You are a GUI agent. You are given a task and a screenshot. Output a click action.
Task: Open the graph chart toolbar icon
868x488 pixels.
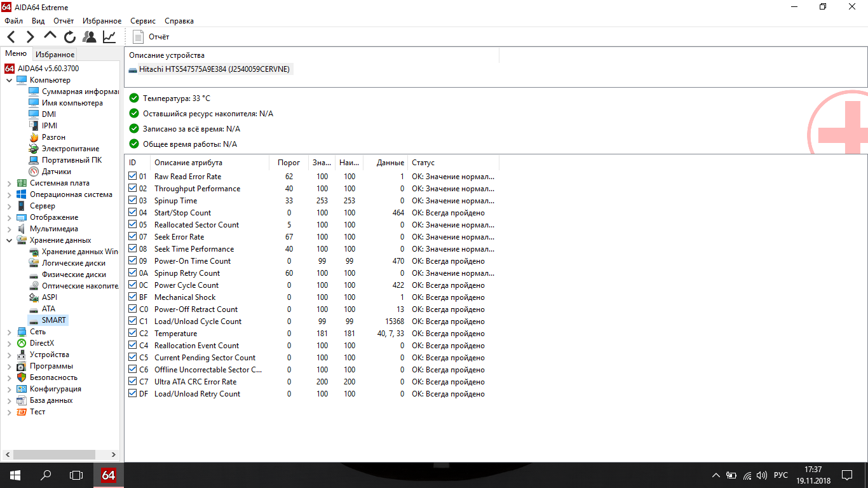click(x=109, y=37)
